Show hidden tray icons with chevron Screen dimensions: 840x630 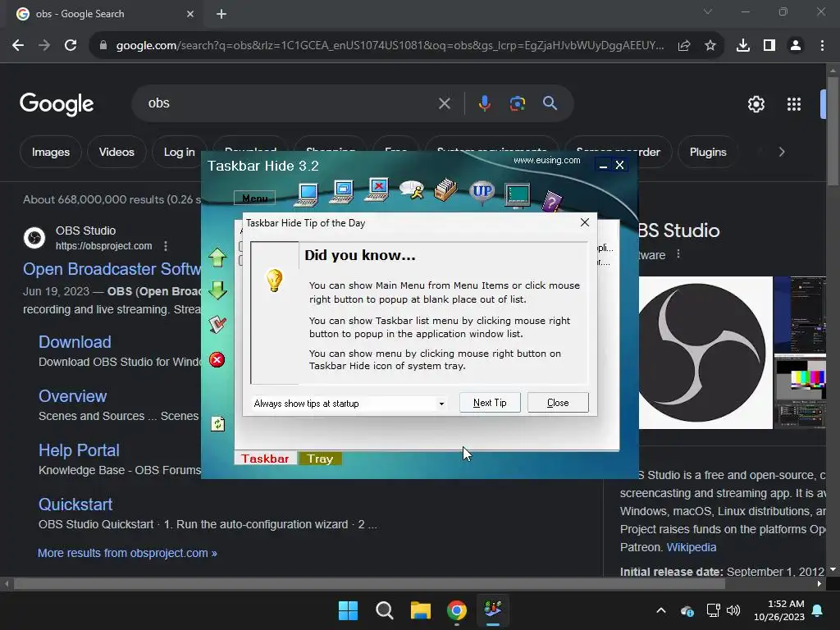pos(661,610)
